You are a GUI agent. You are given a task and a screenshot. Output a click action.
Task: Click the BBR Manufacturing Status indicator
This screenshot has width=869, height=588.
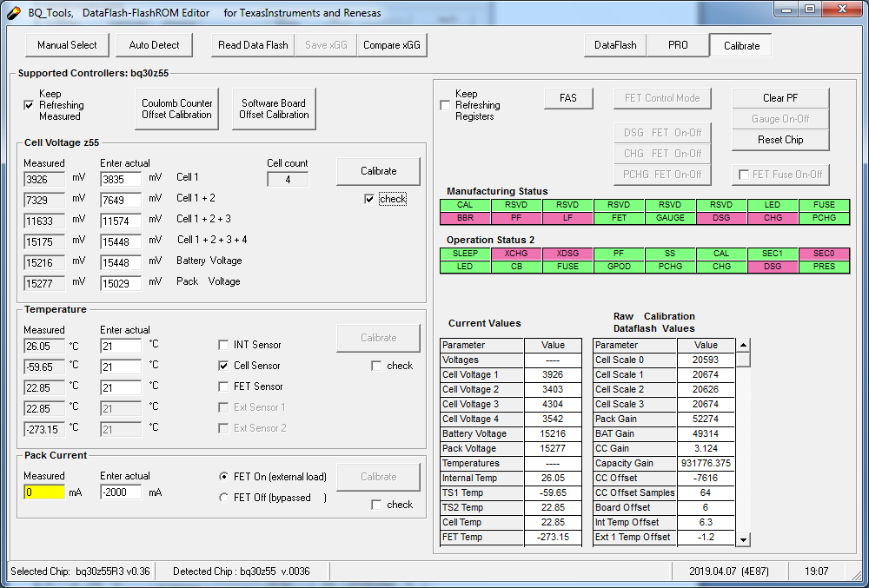click(x=465, y=218)
